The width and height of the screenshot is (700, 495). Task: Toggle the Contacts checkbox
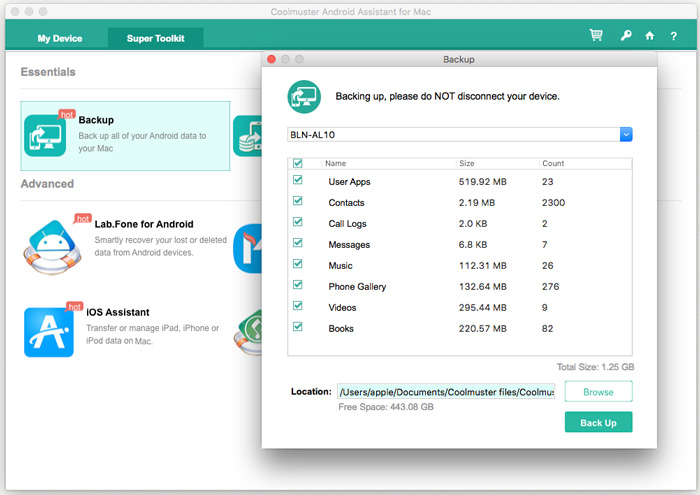(298, 201)
